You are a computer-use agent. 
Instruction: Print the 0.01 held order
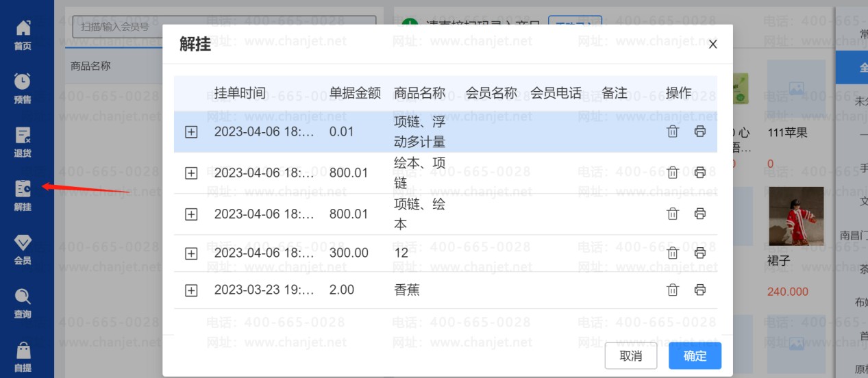click(699, 131)
